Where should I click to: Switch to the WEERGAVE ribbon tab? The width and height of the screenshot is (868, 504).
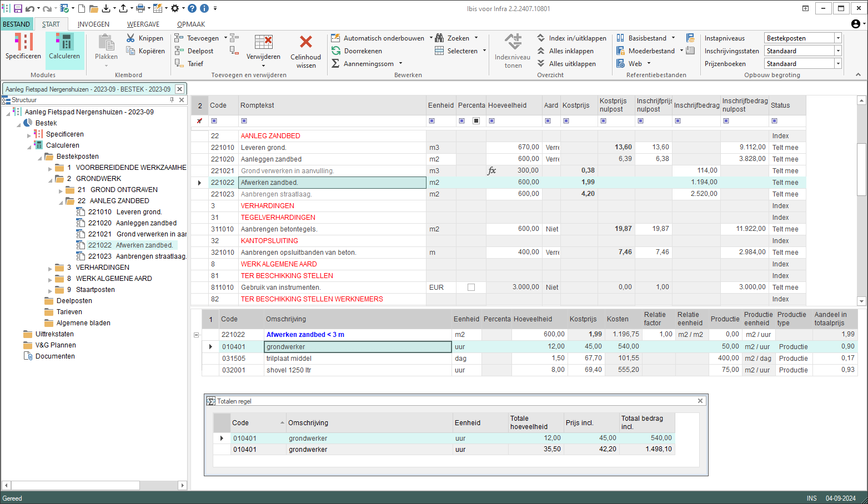[143, 24]
